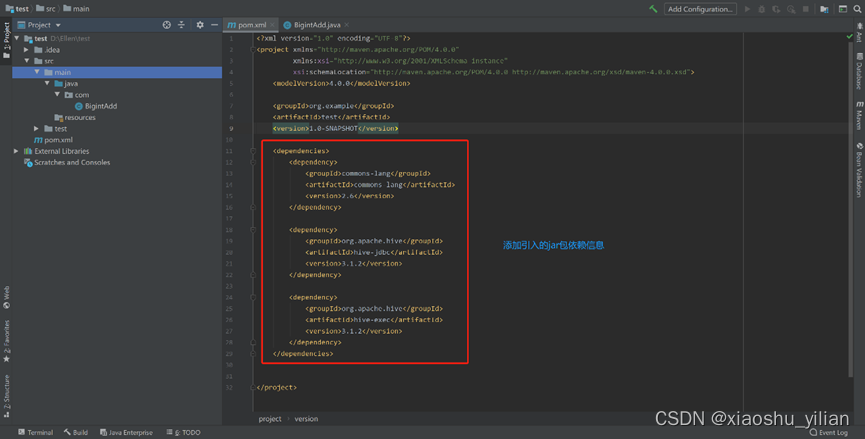Open the Favorites tool window side tab
This screenshot has width=865, height=439.
[6, 341]
